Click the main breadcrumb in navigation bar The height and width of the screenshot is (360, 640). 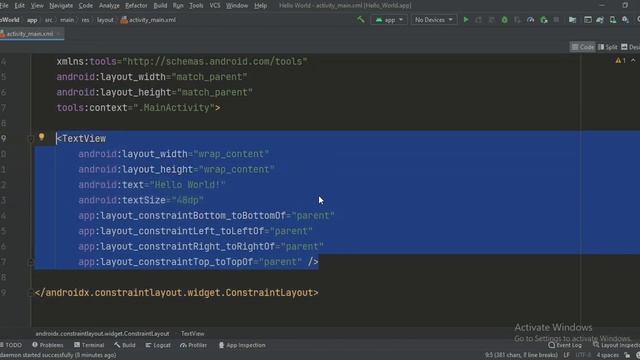67,20
